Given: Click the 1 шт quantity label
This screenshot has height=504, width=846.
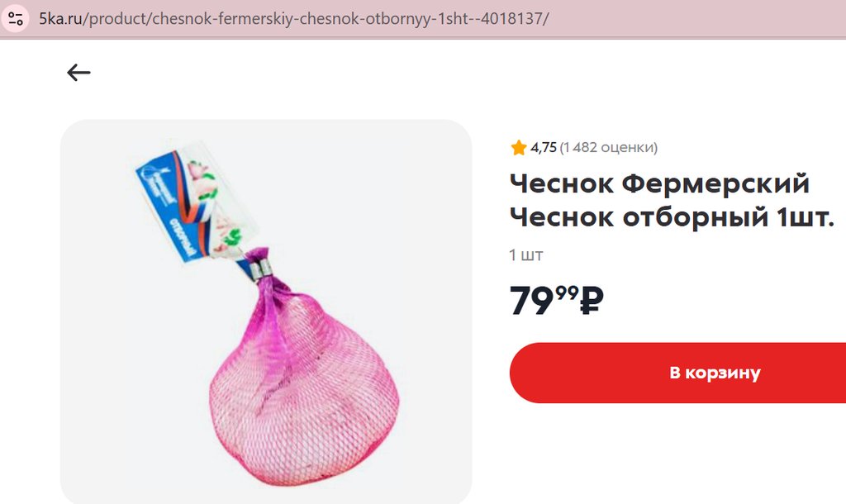Looking at the screenshot, I should point(526,254).
